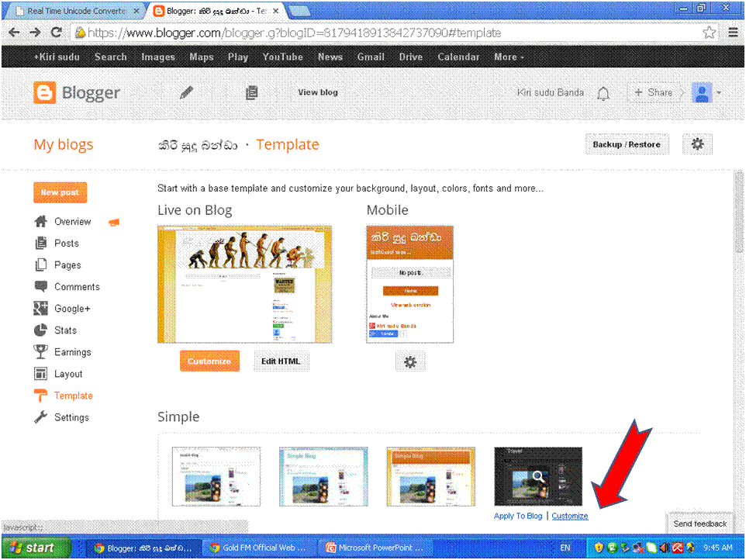Click the orange Customize button

(x=209, y=361)
